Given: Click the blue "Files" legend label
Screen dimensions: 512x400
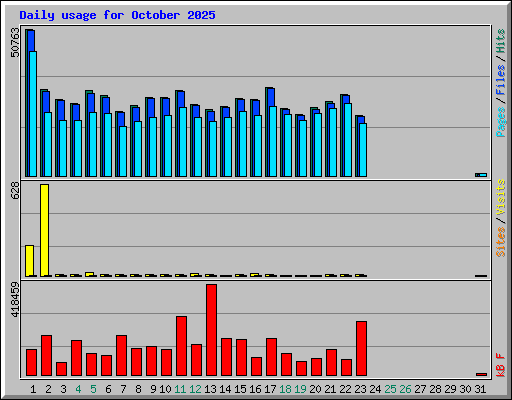Looking at the screenshot, I should [500, 80].
